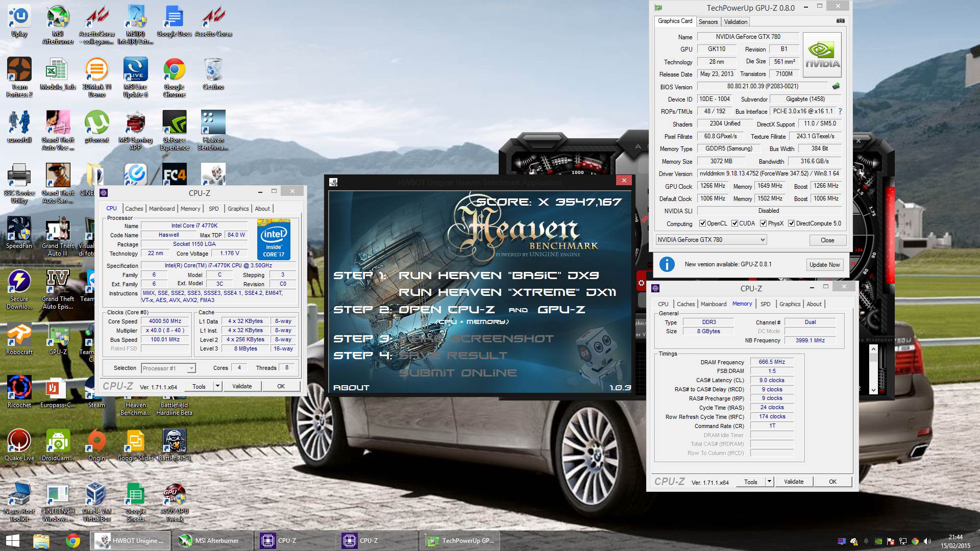
Task: Toggle the OpenCL checkbox in GPU-Z
Action: 702,223
